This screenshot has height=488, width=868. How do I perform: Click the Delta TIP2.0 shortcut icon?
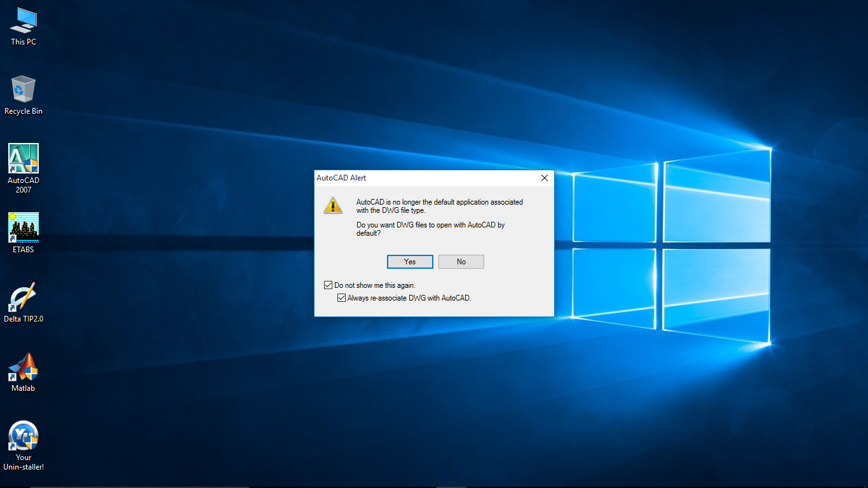pos(24,297)
